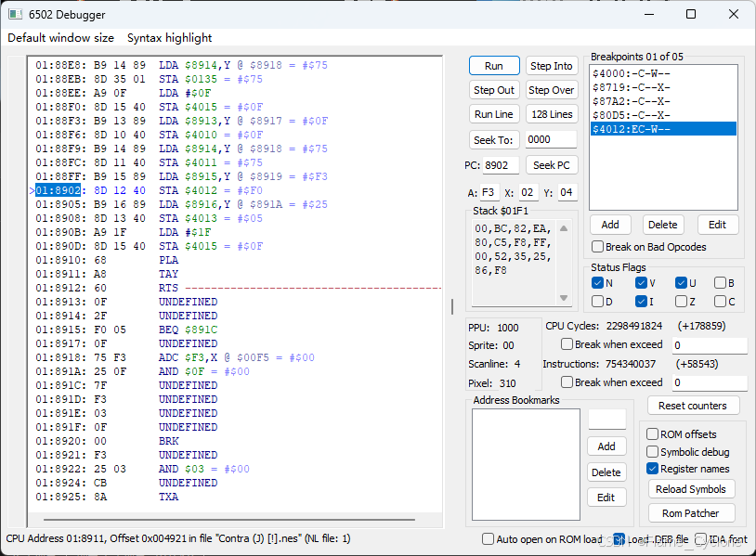Click the Reset counters button
The image size is (756, 556).
click(x=693, y=406)
